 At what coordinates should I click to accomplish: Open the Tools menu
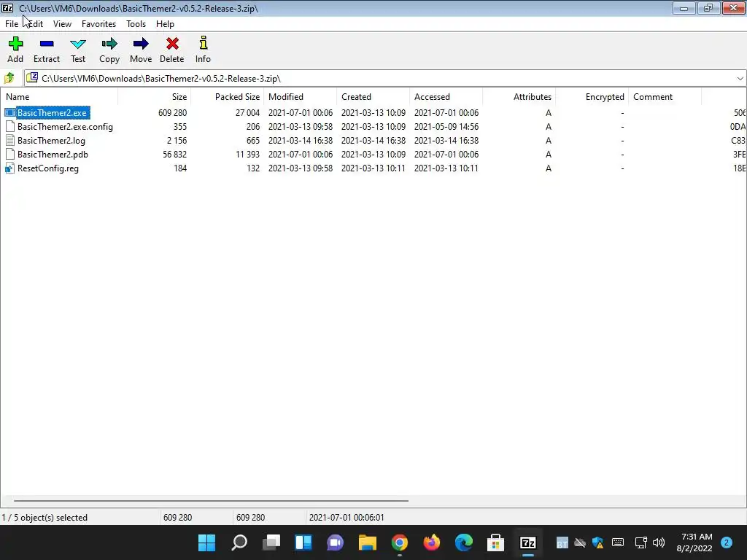136,24
